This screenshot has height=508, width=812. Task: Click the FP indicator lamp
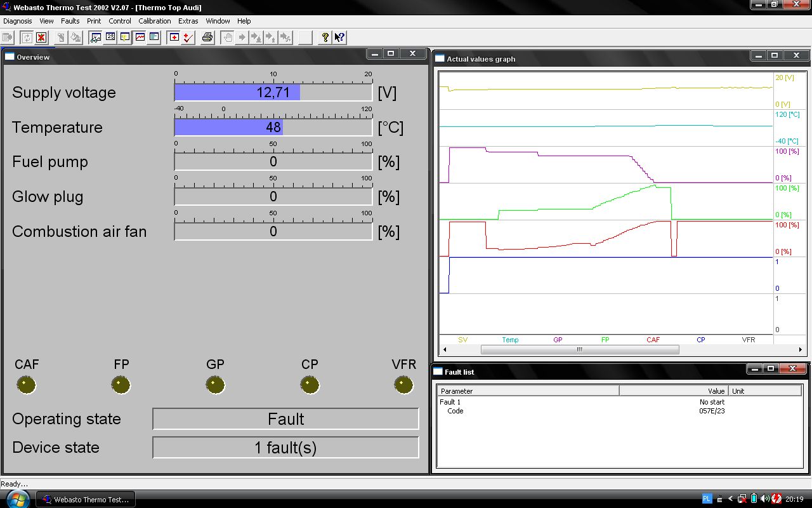pos(121,385)
